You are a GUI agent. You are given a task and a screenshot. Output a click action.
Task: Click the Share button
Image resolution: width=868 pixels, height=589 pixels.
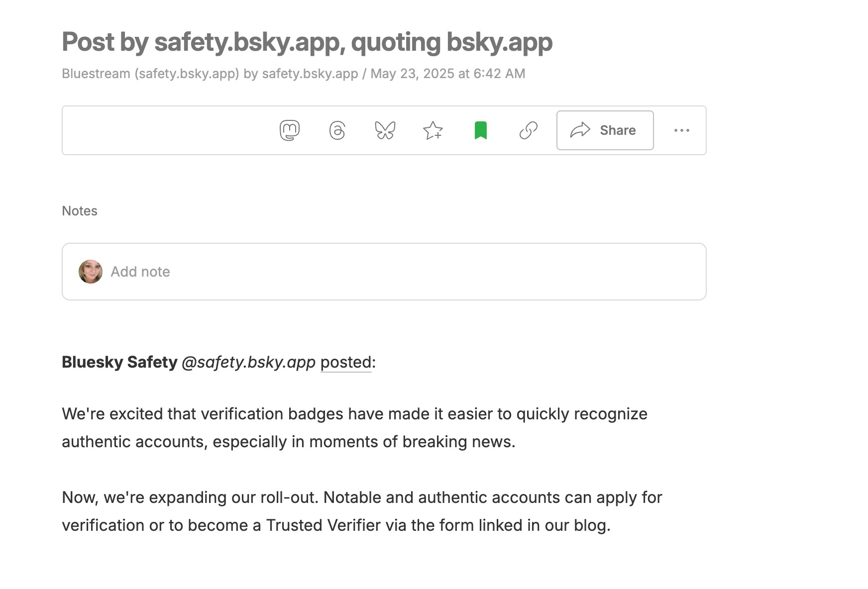[605, 130]
